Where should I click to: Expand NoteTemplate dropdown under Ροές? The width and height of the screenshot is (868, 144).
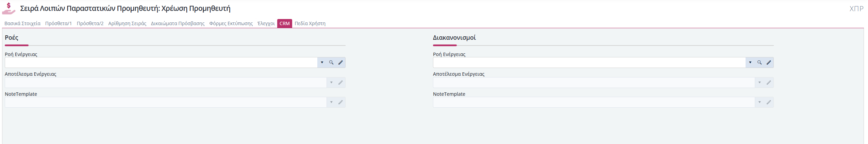pyautogui.click(x=331, y=102)
